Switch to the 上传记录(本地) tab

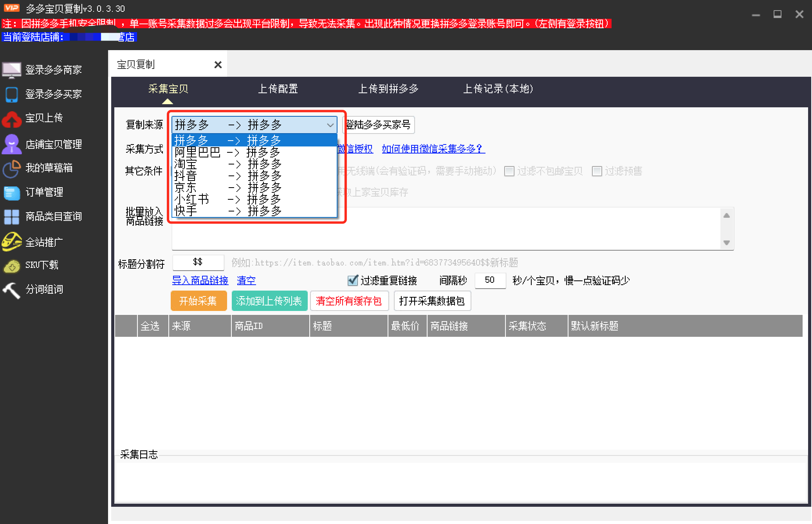[498, 89]
